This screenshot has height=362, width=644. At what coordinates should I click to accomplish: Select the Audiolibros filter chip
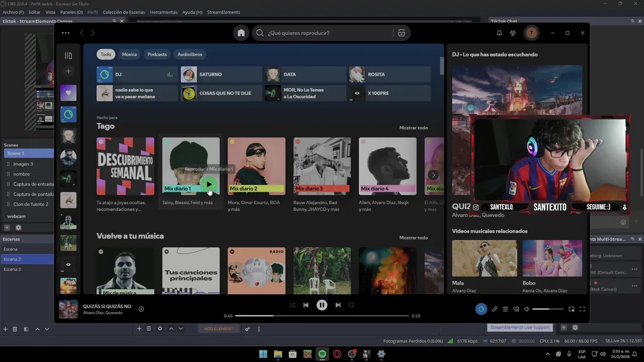coord(190,54)
